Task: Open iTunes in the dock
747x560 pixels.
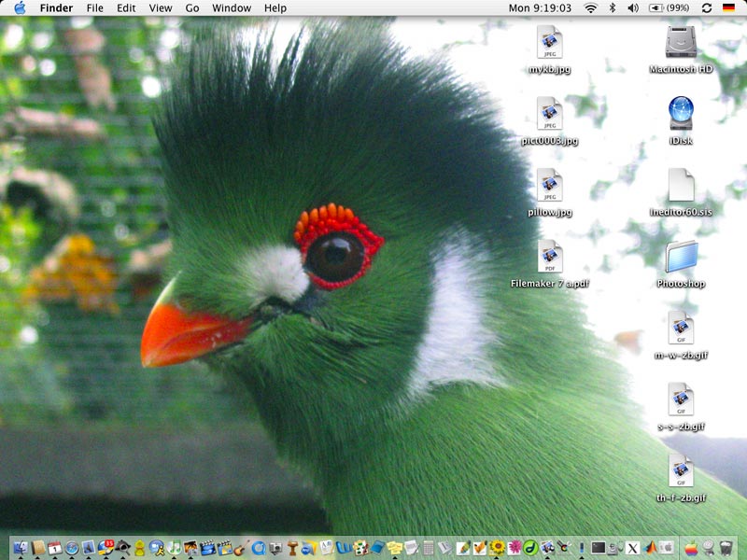Action: click(174, 548)
